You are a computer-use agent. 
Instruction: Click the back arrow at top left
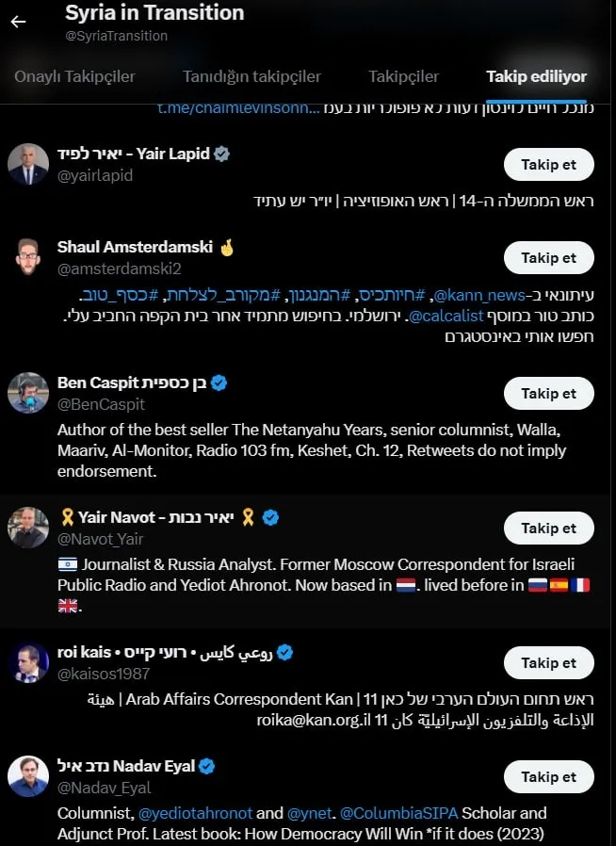[x=20, y=21]
